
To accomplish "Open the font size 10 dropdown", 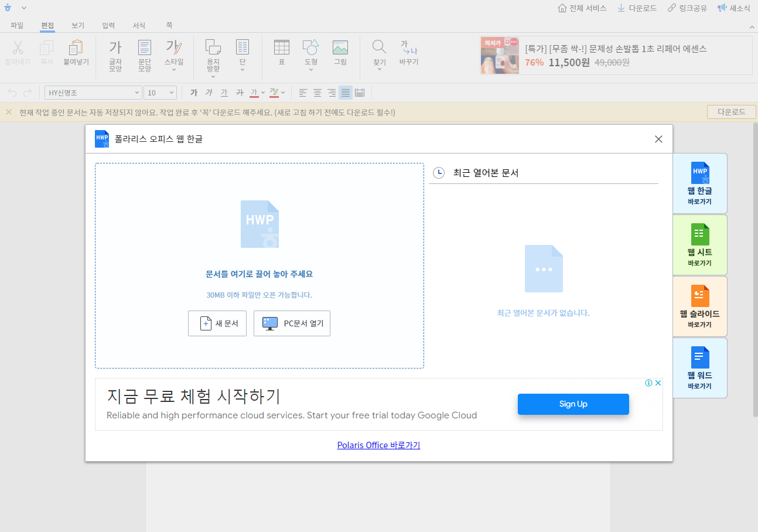I will 160,93.
